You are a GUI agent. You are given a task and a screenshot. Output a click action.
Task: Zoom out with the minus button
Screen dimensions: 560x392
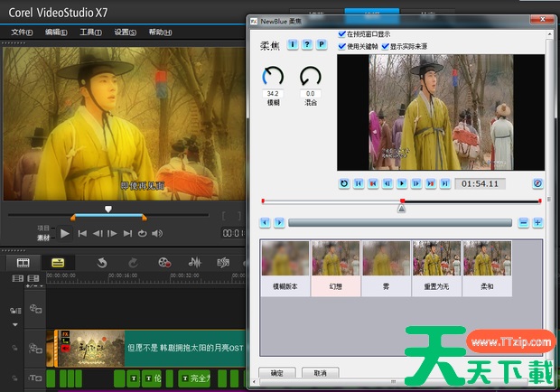click(x=523, y=223)
